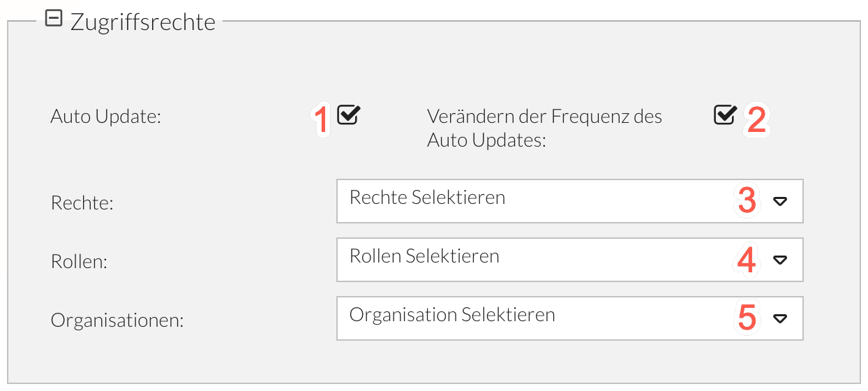Uncheck the Auto Update checkbox
The height and width of the screenshot is (391, 868).
pyautogui.click(x=347, y=115)
